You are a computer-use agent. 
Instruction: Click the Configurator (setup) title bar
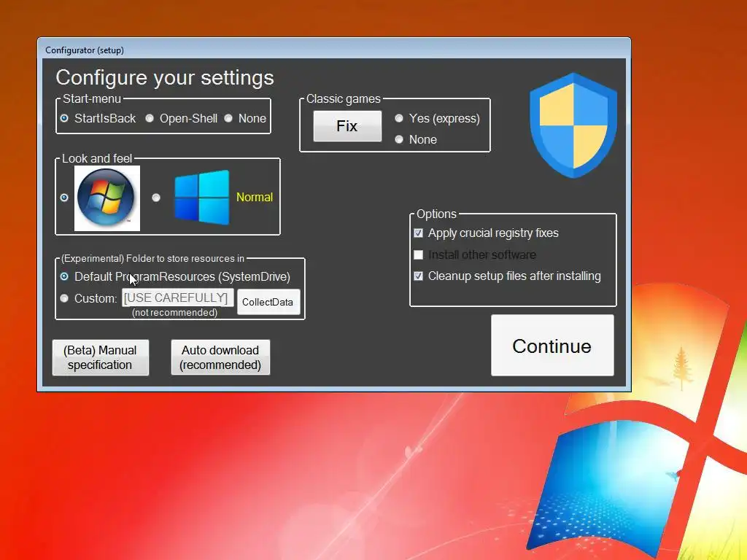(x=333, y=50)
